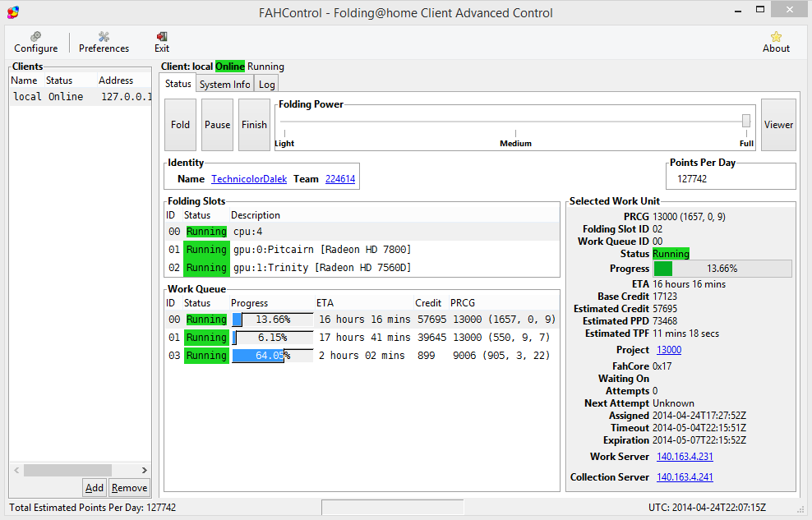812x520 pixels.
Task: Click the clients list horizontal scrollbar thumb
Action: 67,471
